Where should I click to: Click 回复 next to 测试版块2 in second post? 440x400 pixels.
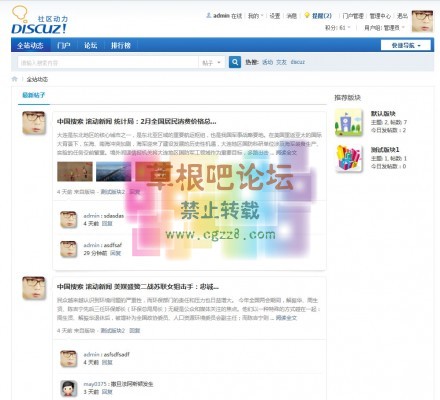(x=135, y=331)
